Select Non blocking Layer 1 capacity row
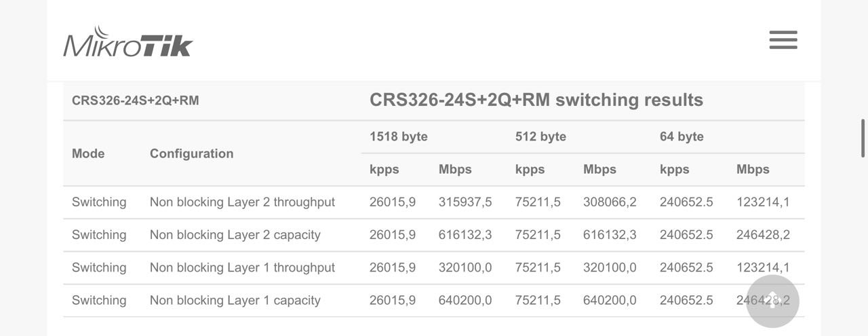The height and width of the screenshot is (336, 868). coord(434,300)
